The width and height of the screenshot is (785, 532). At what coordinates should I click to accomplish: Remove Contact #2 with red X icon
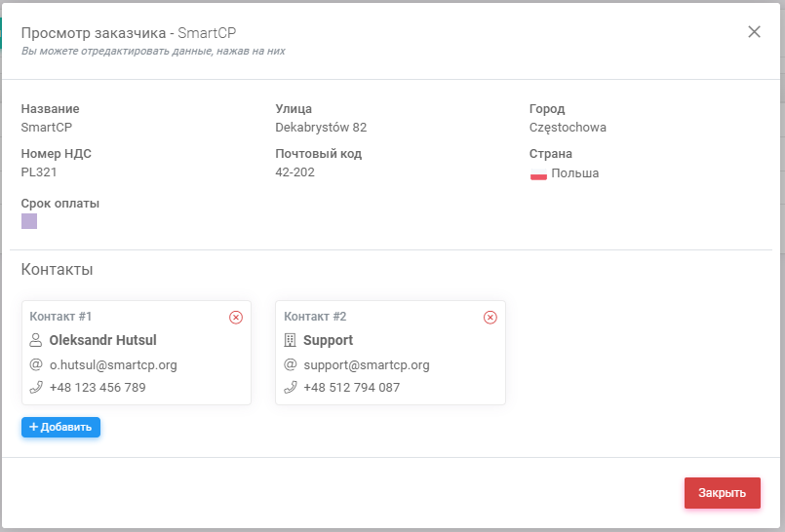(491, 318)
